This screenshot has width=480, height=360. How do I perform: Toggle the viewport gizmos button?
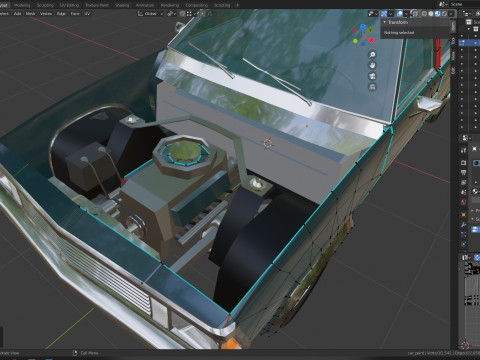pos(384,14)
